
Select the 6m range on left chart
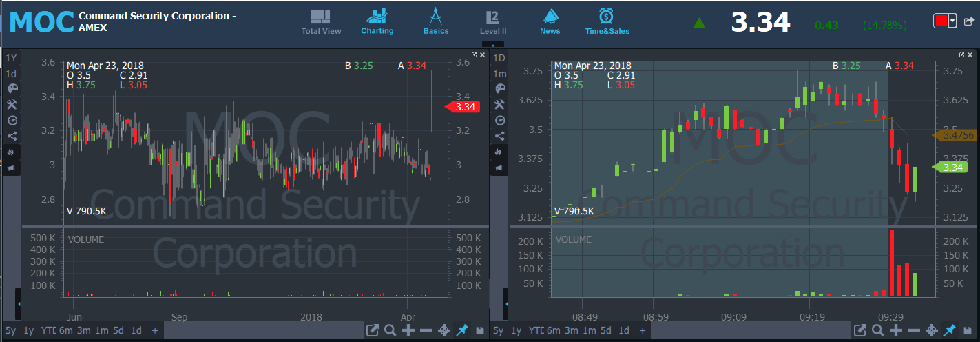(66, 330)
